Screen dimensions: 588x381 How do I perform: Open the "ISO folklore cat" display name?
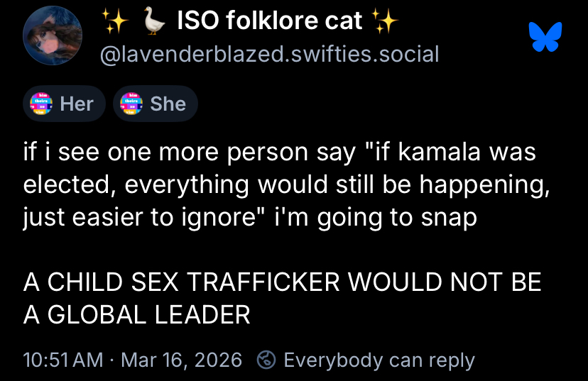click(x=269, y=22)
